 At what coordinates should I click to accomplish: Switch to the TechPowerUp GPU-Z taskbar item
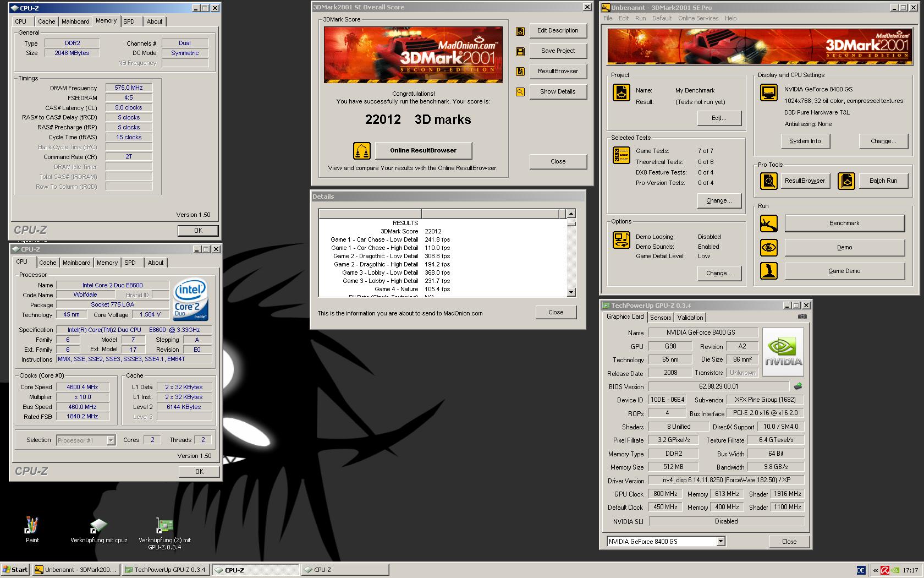[x=165, y=570]
